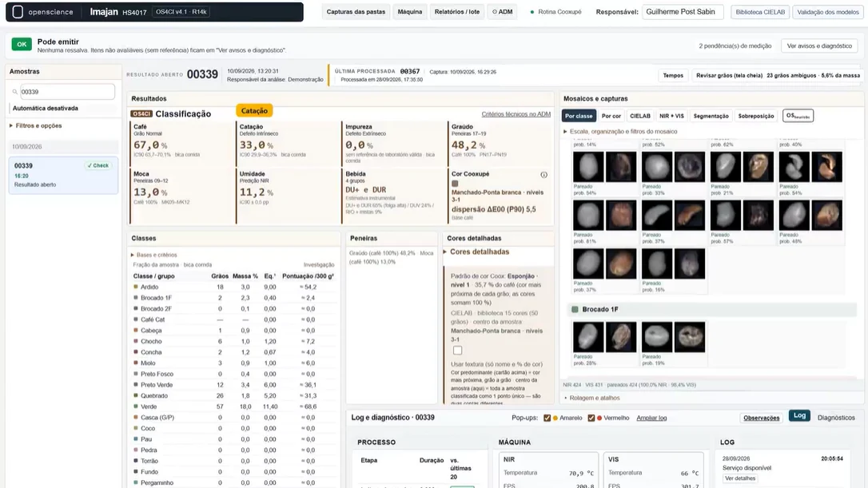Screen dimensions: 868x488
Task: Click the Bebida DU+ e DUR card
Action: pos(394,196)
